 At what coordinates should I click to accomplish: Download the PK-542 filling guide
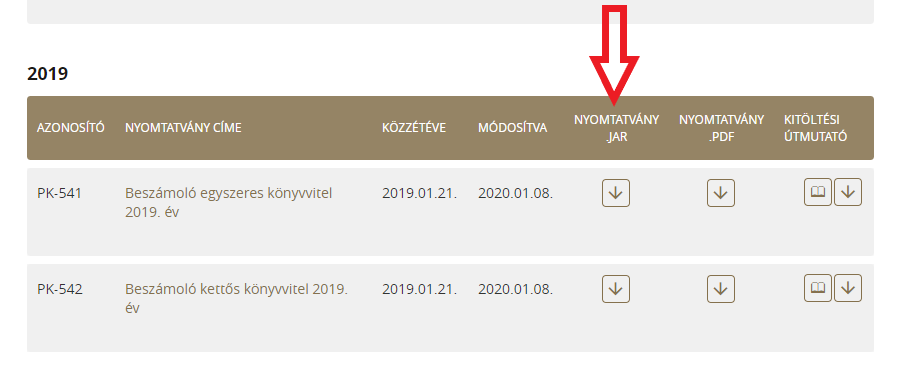[x=848, y=288]
